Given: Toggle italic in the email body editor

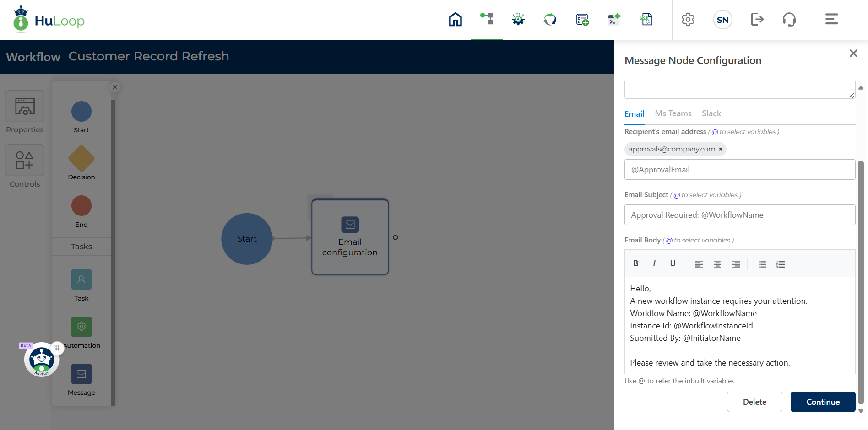Looking at the screenshot, I should coord(654,263).
